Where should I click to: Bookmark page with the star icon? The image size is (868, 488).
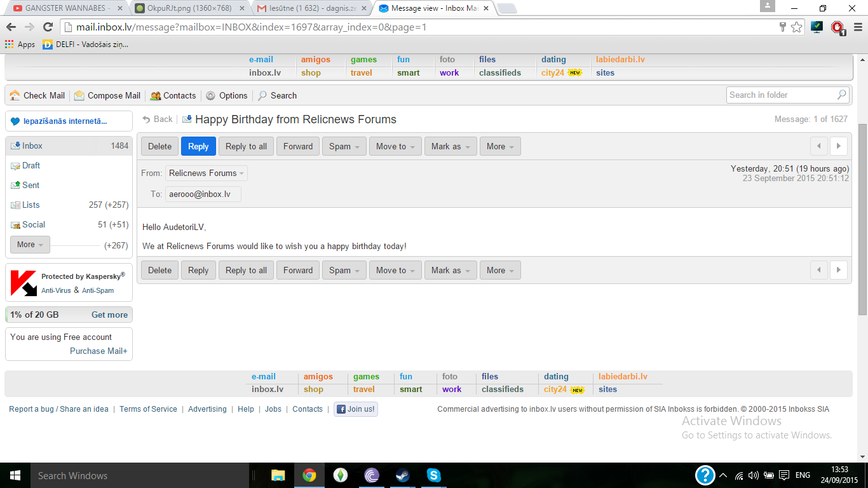tap(797, 27)
